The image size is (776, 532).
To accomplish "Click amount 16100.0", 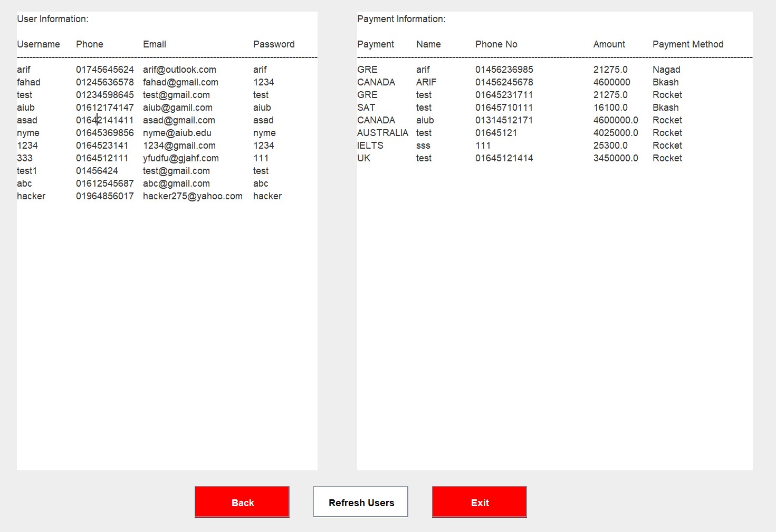I will point(610,108).
